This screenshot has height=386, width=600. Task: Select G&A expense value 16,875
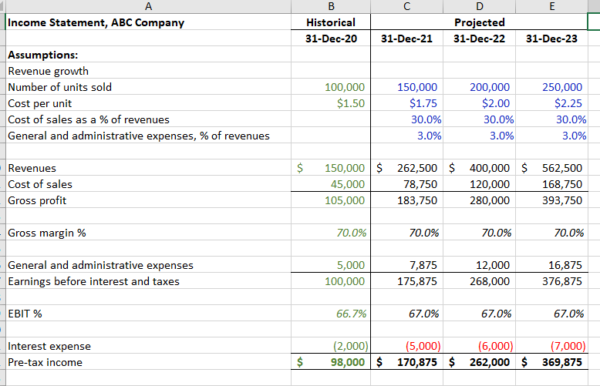point(551,265)
